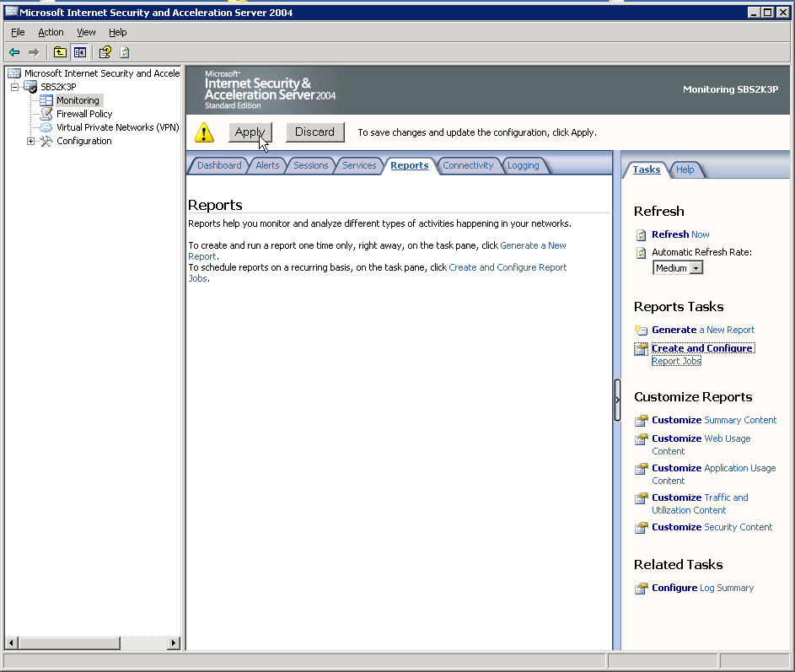This screenshot has height=672, width=795.
Task: Click the Apply button
Action: tap(250, 132)
